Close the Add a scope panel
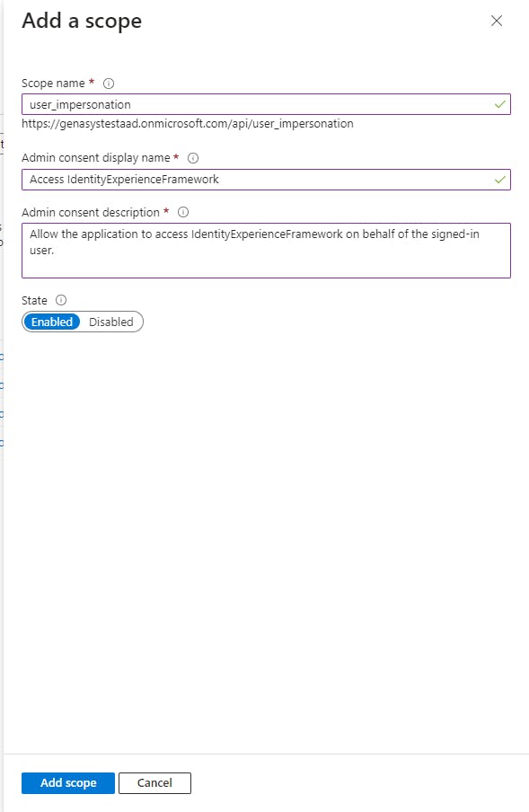Screen dimensions: 529x812 pyautogui.click(x=497, y=21)
